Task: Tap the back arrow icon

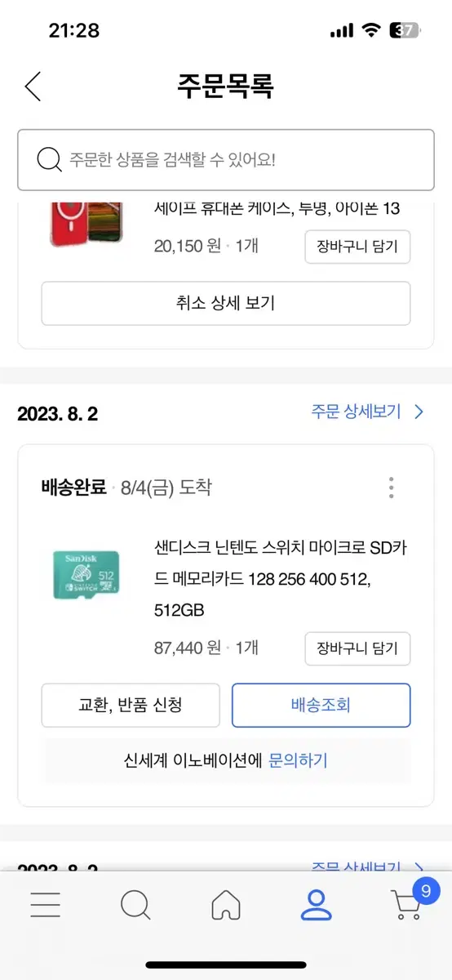Action: point(33,86)
